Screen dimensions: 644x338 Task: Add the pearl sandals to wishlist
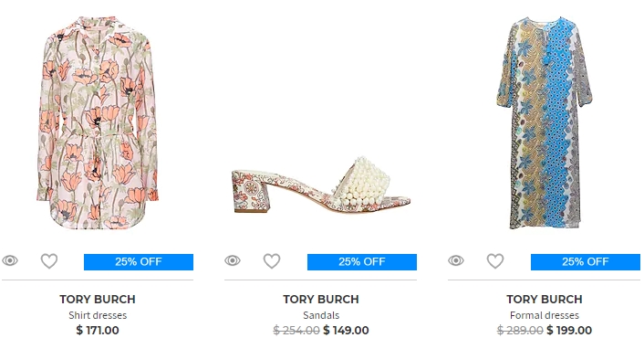(x=272, y=261)
